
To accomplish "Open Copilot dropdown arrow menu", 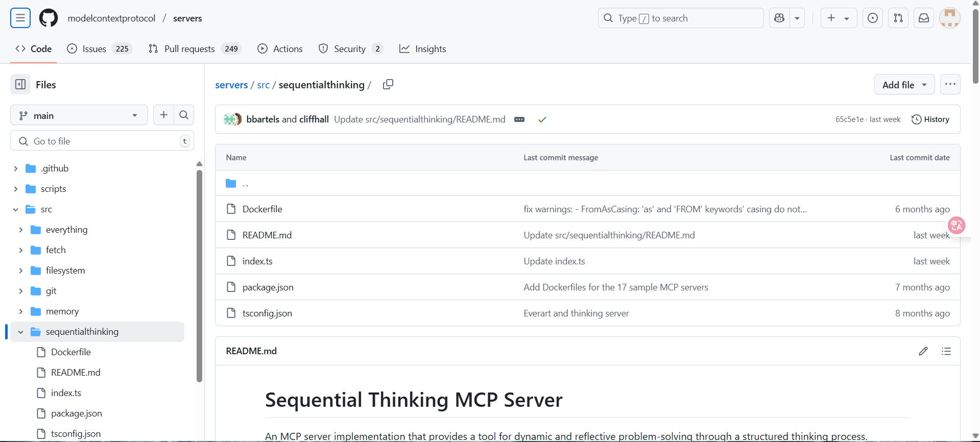I will point(797,18).
